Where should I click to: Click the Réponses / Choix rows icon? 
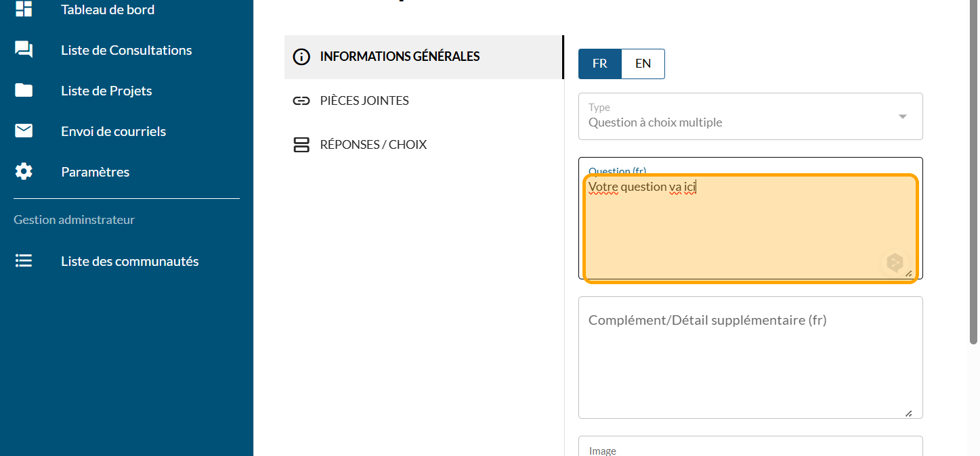click(301, 145)
